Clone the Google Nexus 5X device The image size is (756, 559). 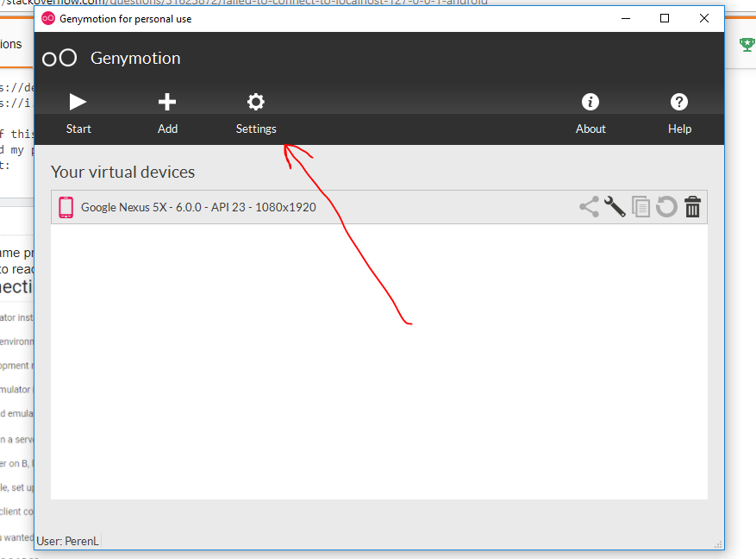(640, 207)
